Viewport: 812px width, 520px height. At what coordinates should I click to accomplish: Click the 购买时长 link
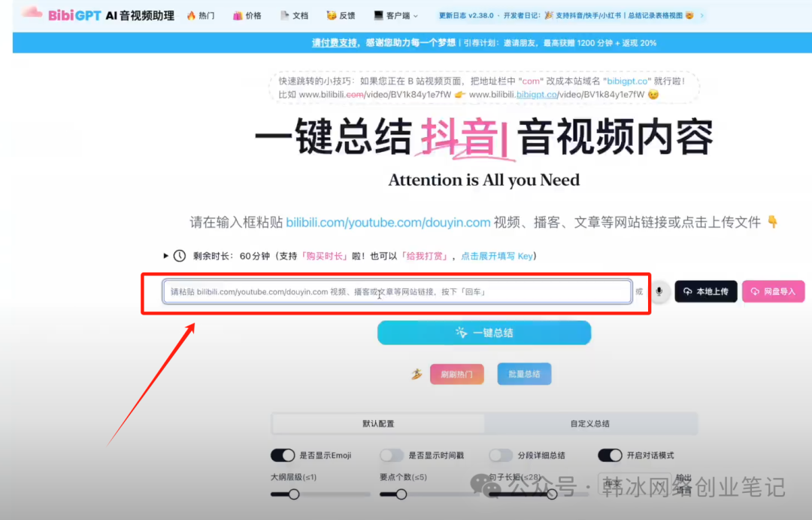pyautogui.click(x=324, y=256)
